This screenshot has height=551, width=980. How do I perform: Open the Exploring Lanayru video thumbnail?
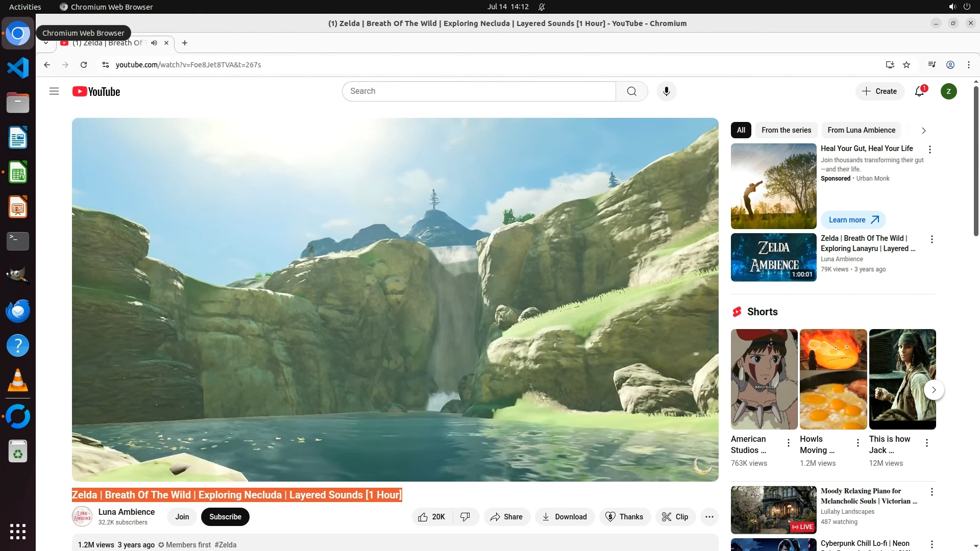(x=773, y=257)
